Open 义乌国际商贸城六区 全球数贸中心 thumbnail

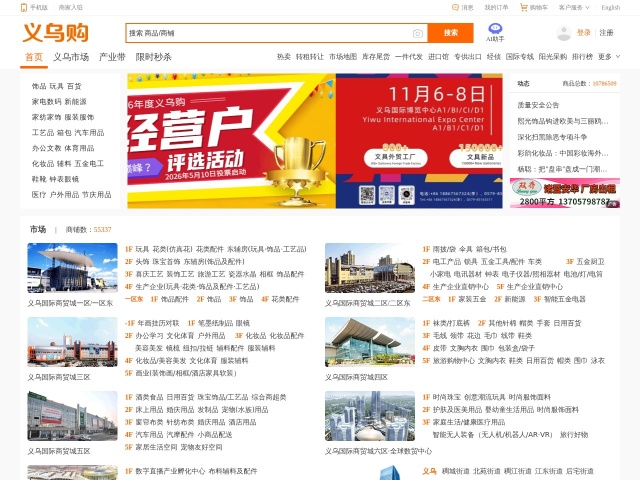370,416
